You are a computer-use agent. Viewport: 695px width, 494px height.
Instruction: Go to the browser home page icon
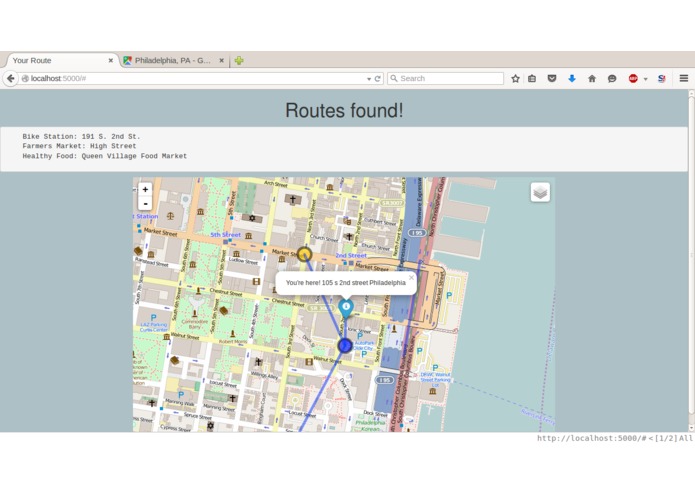592,78
